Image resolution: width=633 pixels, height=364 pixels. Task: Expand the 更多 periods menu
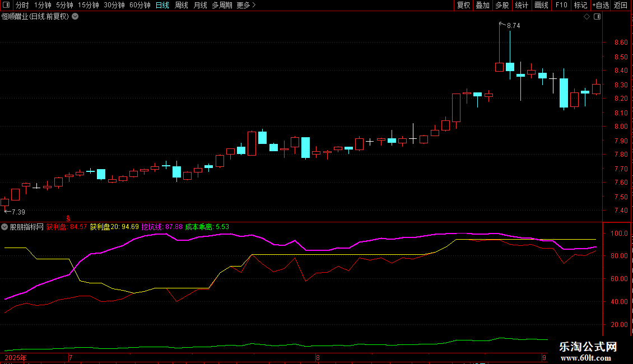coord(246,5)
